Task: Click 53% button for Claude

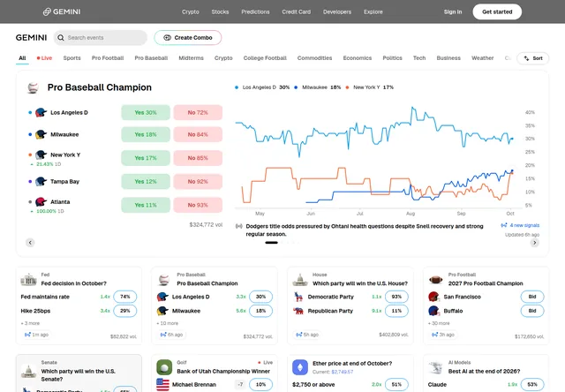Action: 532,384
